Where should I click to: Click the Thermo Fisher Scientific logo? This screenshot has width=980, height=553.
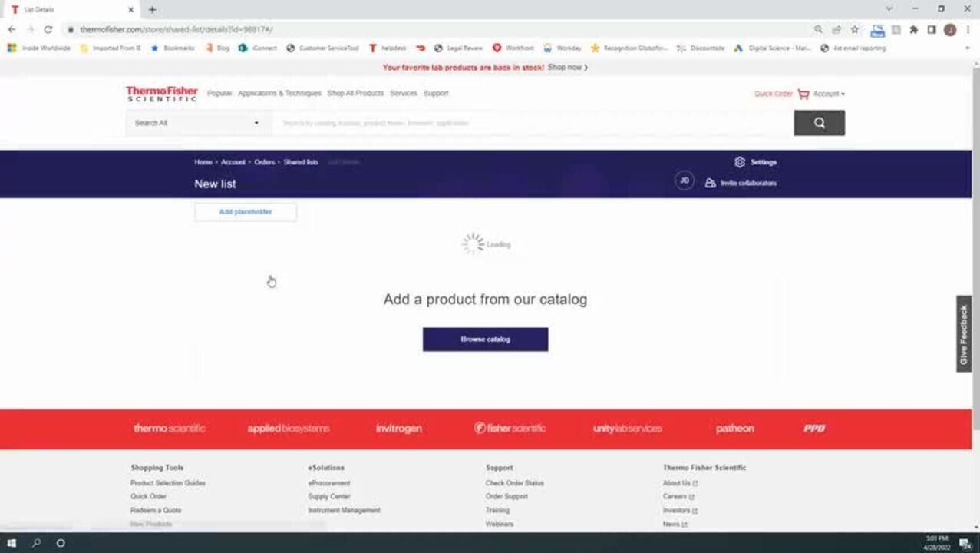(161, 94)
